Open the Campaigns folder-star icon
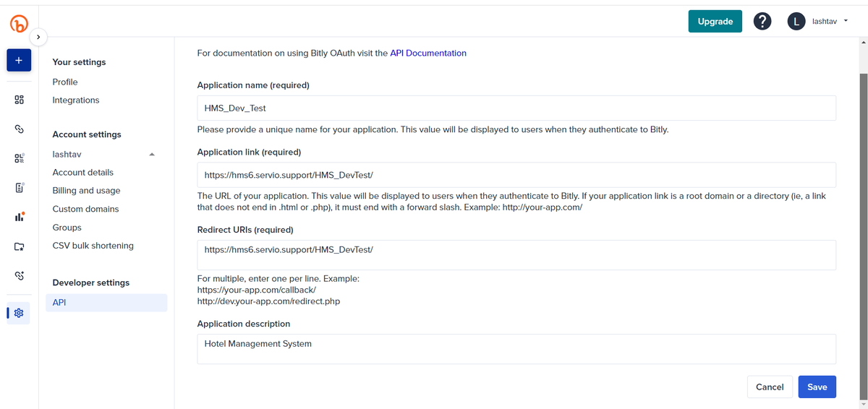Image resolution: width=868 pixels, height=409 pixels. click(x=20, y=246)
